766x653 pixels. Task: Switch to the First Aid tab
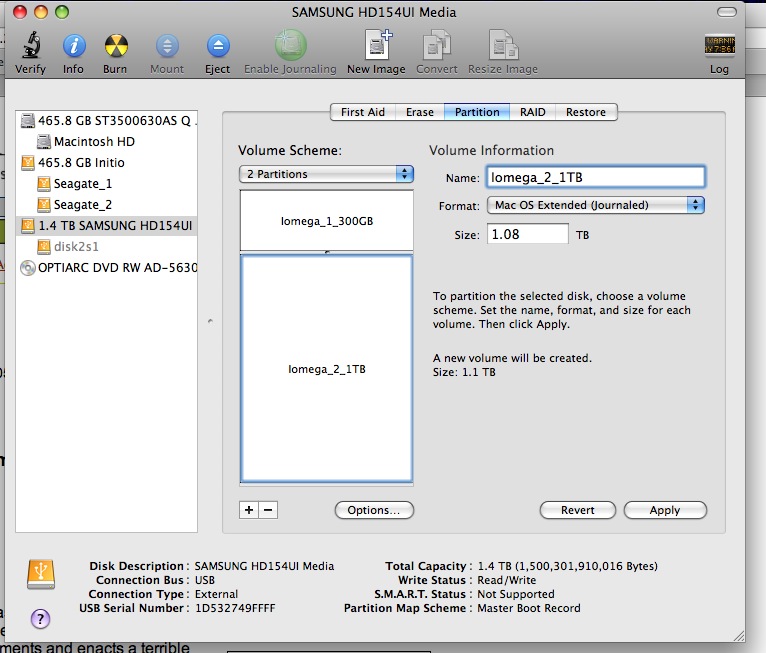(x=362, y=112)
